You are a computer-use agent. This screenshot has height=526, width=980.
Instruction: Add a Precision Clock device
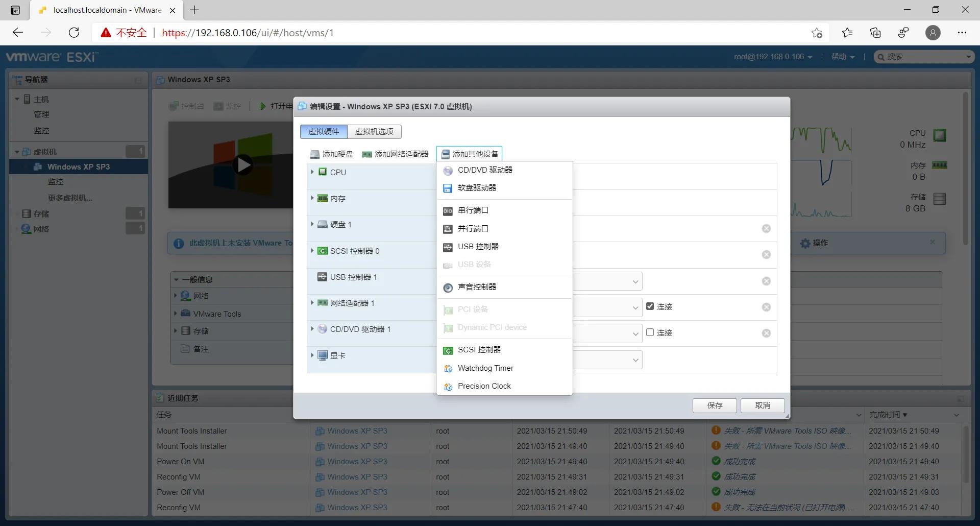[484, 386]
